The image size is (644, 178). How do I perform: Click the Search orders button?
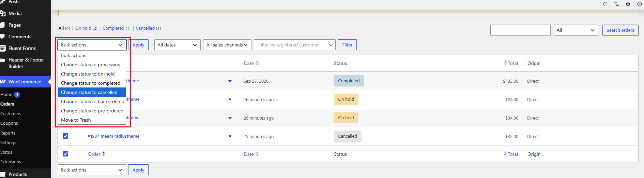(620, 30)
